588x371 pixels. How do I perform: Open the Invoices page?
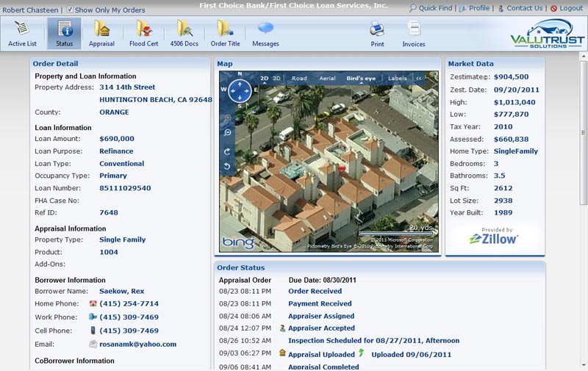coord(414,34)
